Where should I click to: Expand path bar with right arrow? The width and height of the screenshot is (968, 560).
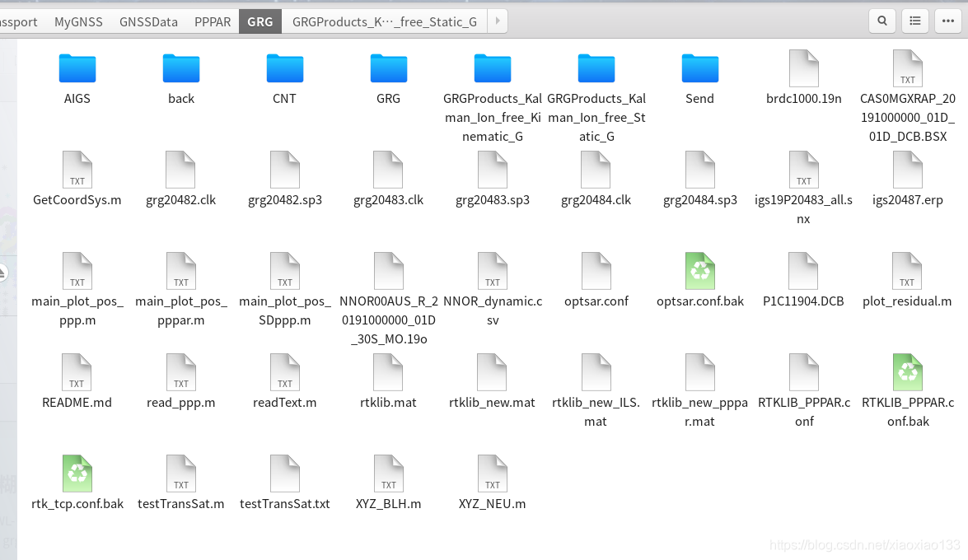click(498, 21)
